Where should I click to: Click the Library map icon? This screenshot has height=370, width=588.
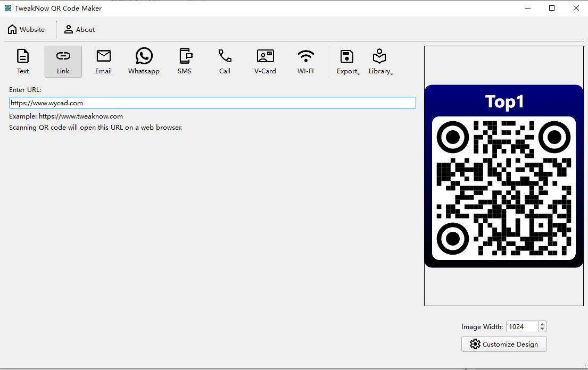click(x=379, y=56)
